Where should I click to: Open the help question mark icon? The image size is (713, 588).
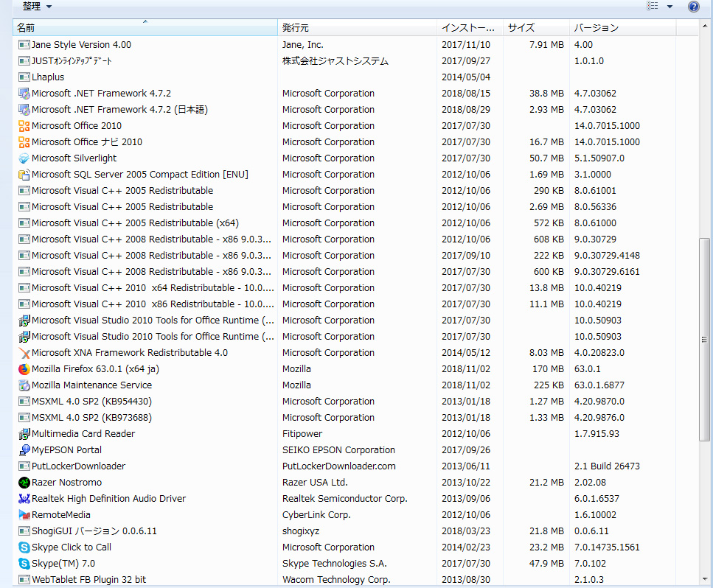click(693, 7)
